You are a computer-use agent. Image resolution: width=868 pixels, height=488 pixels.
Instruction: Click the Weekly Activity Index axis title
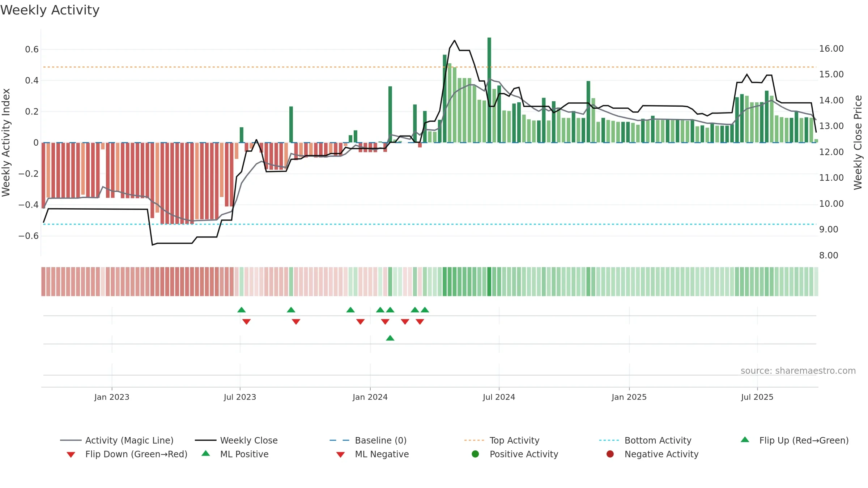(x=6, y=142)
